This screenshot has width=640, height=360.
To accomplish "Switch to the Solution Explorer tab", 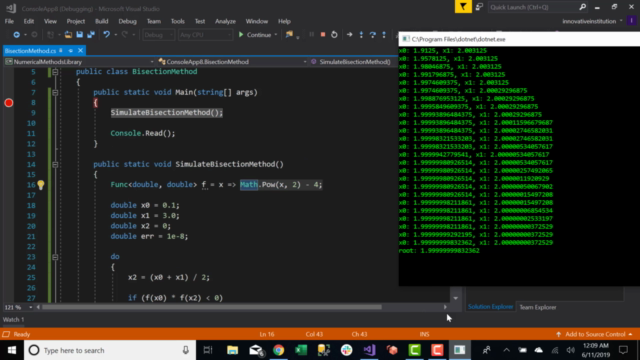I will pos(490,307).
